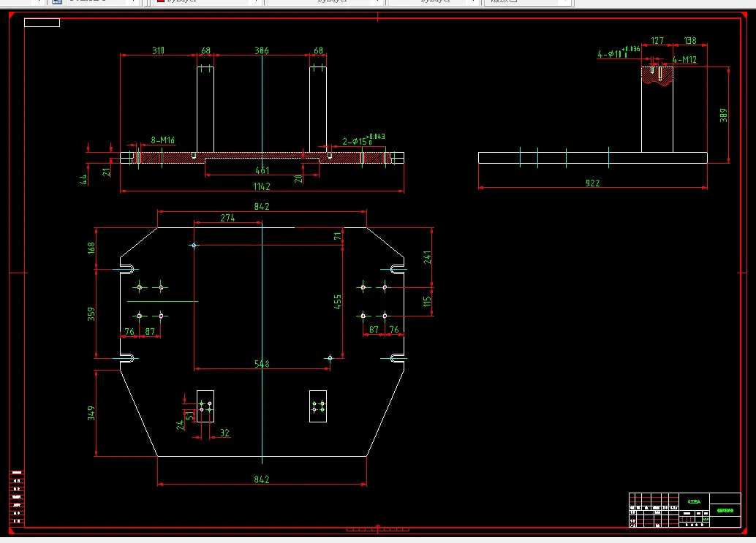Click the 2-Φ15 hole tolerance annotation

(363, 140)
